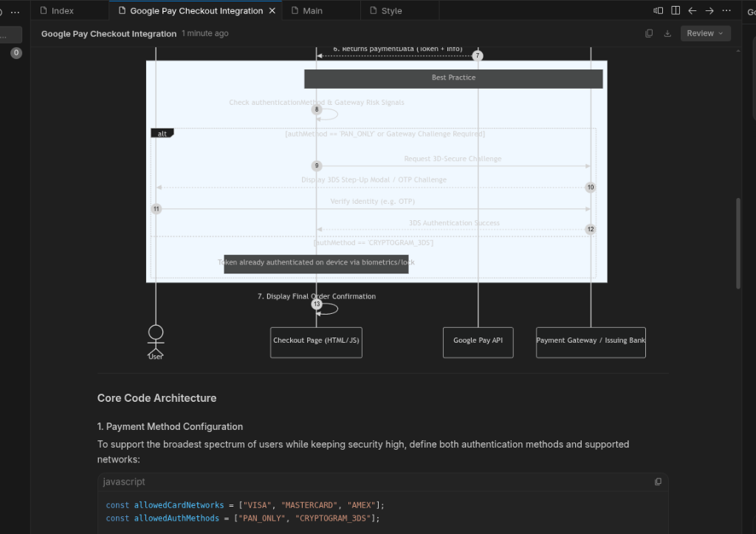Close the Google Pay Checkout Integration tab
This screenshot has height=534, width=756.
coord(272,10)
